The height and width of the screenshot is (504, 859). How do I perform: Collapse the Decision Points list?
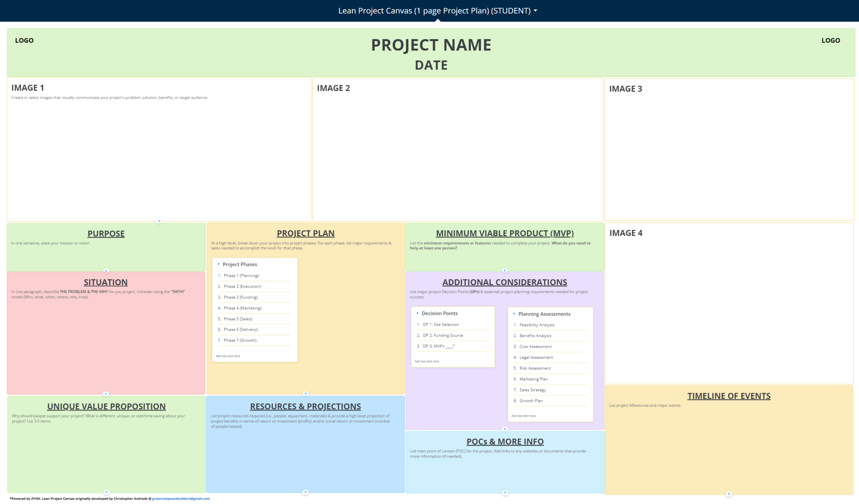[x=417, y=313]
